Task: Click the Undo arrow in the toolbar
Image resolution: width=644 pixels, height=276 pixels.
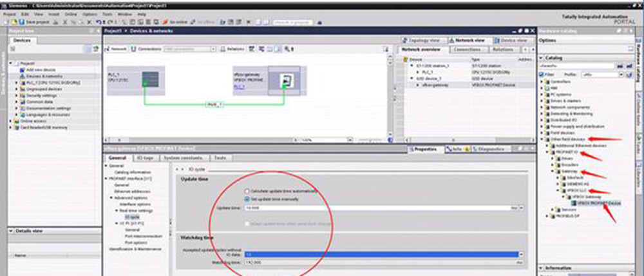Action: pyautogui.click(x=98, y=22)
